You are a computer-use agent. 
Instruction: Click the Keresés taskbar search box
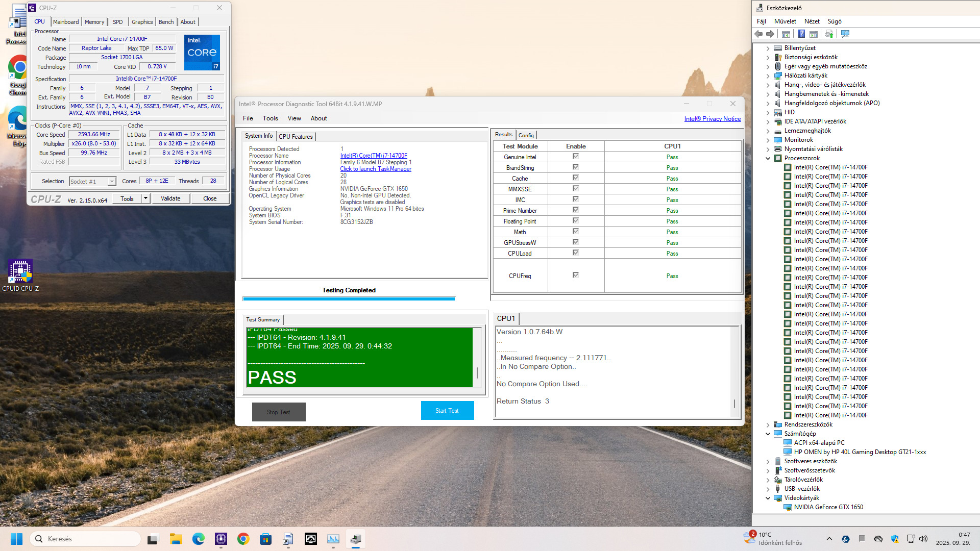(x=86, y=539)
